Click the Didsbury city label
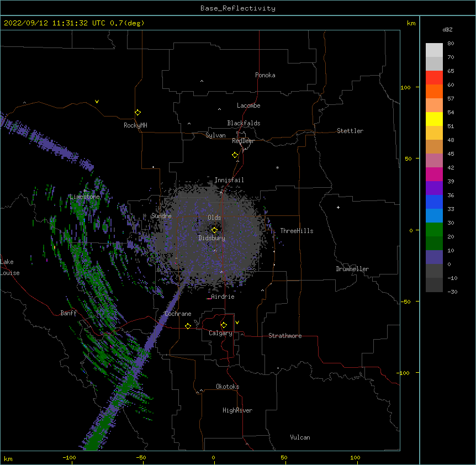The image size is (476, 465). (211, 238)
